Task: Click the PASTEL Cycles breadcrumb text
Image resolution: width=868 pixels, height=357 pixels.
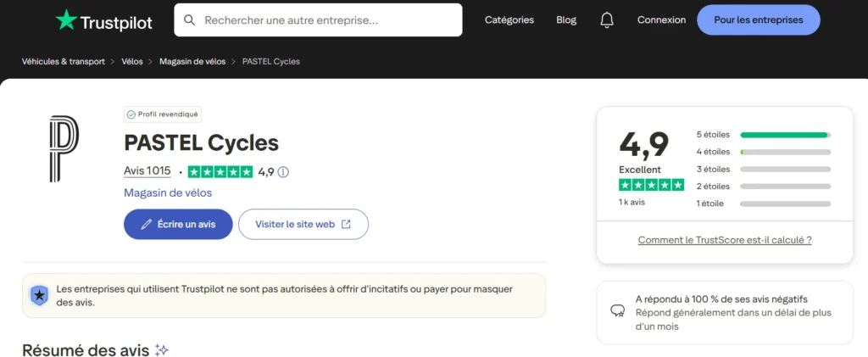Action: [x=271, y=61]
